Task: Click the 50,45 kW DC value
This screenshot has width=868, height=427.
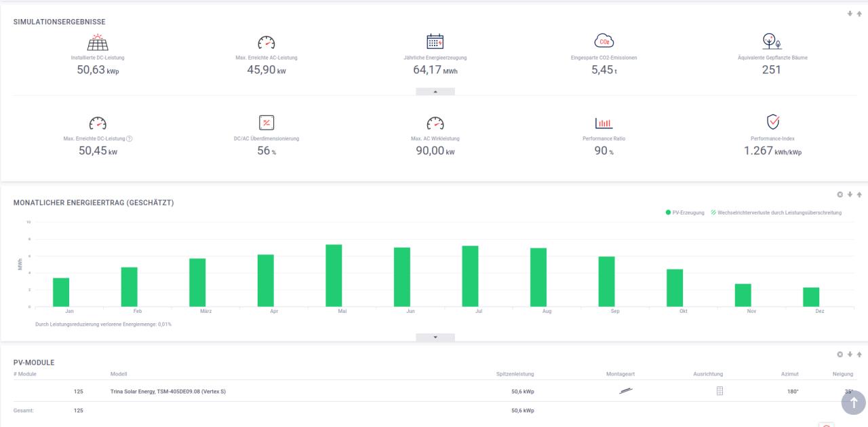Action: [98, 151]
